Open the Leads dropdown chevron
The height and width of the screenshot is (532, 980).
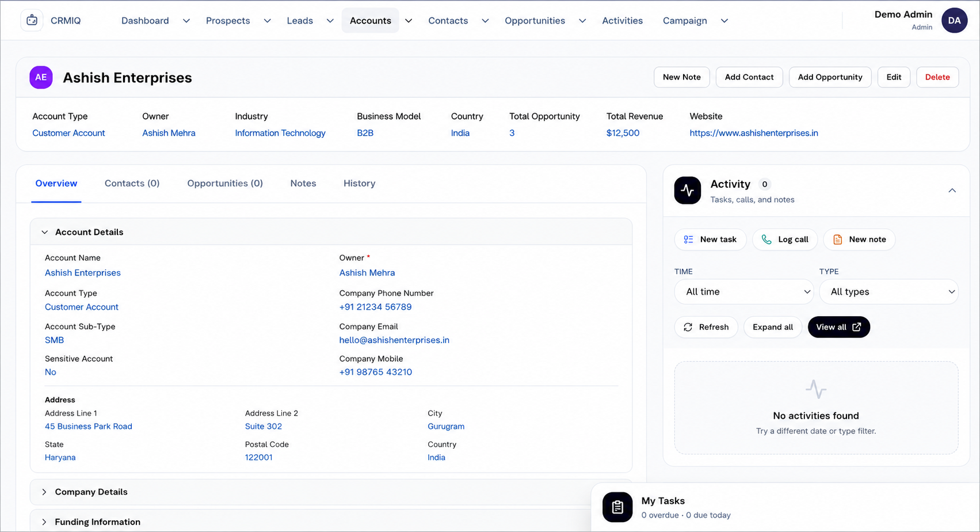(330, 21)
